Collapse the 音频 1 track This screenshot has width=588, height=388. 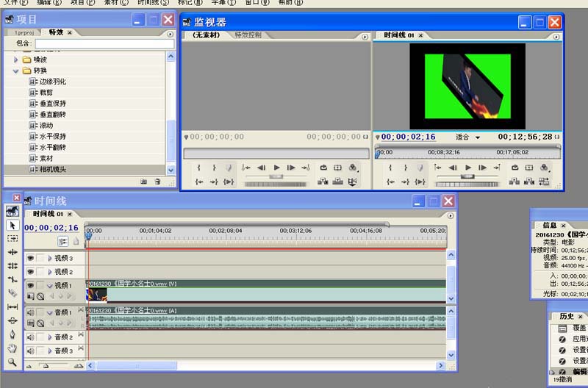49,312
